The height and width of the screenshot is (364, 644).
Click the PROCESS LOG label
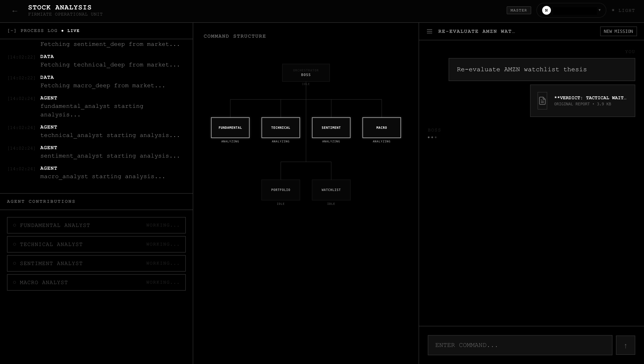point(39,30)
